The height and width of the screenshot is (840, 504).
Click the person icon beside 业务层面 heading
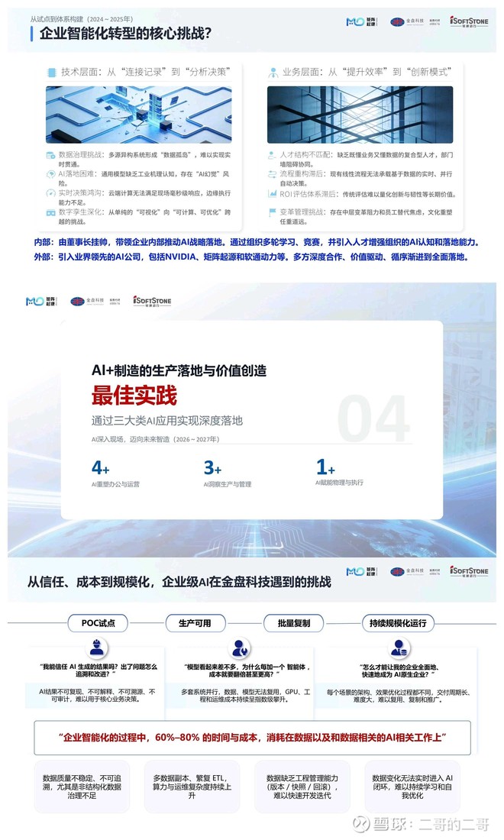(273, 73)
